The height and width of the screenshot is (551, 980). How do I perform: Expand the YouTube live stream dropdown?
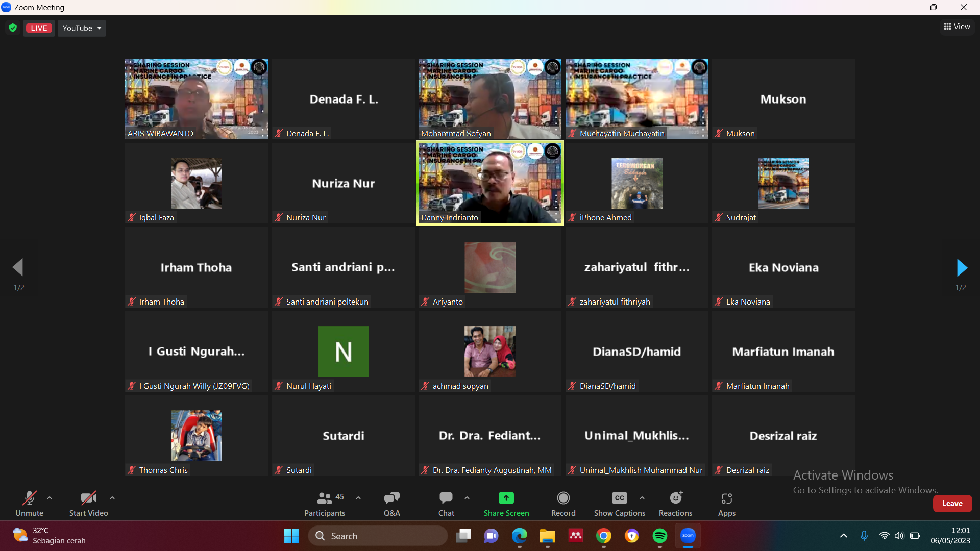82,28
